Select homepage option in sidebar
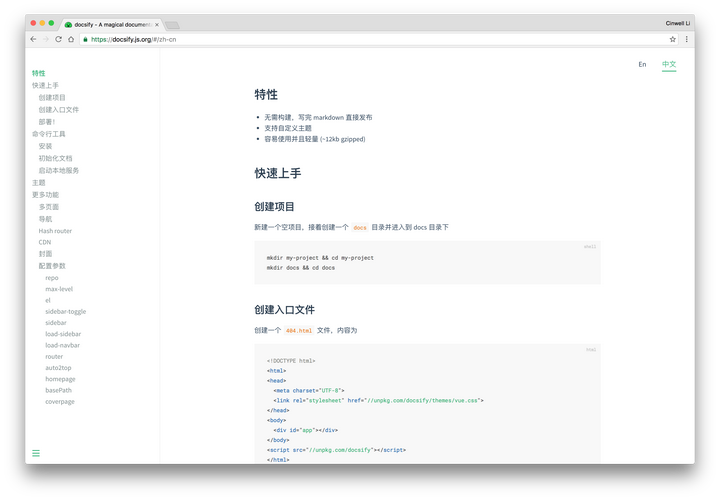Viewport: 720px width, 500px height. (60, 379)
